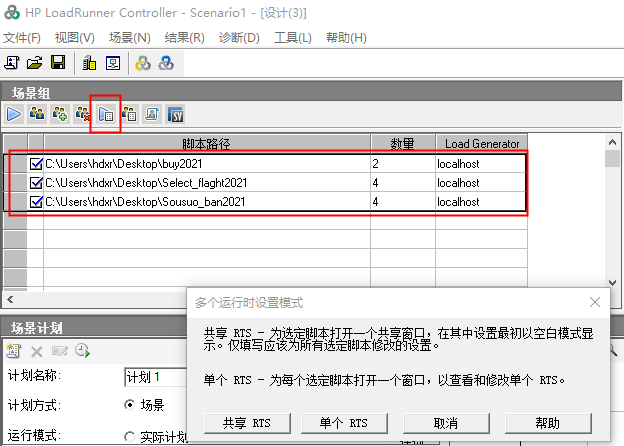This screenshot has height=446, width=624.
Task: Click the Group Details icon next to Runtime Settings
Action: pyautogui.click(x=129, y=114)
